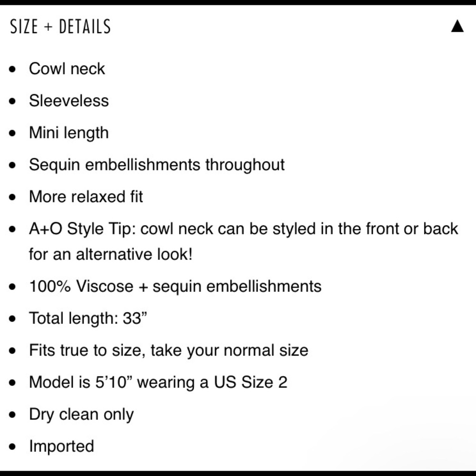The width and height of the screenshot is (476, 476).
Task: Click the SIZE + DETAILS heading
Action: pyautogui.click(x=60, y=26)
